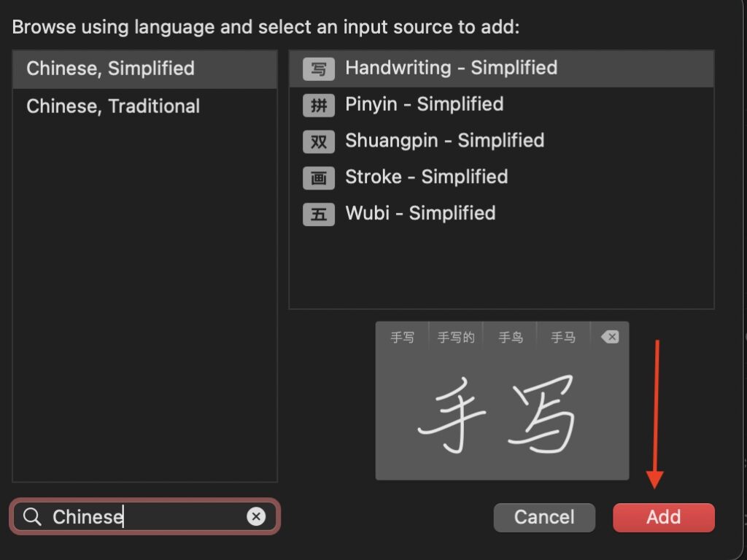Click the 五 Wubi input icon

[318, 214]
